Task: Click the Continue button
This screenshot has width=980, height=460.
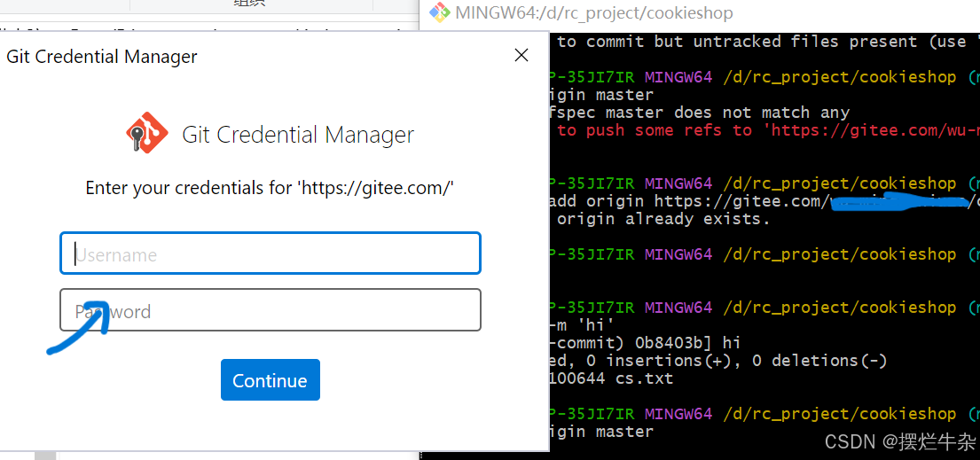Action: [x=270, y=380]
